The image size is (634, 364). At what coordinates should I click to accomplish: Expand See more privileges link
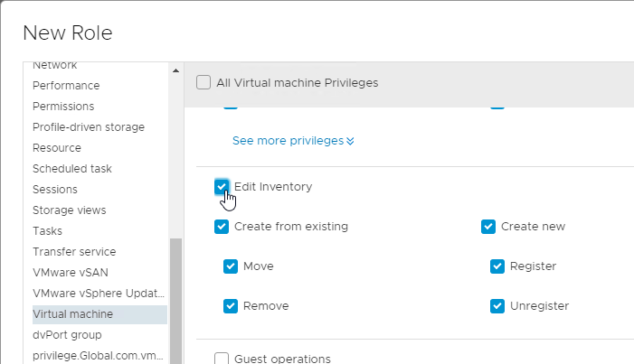293,141
